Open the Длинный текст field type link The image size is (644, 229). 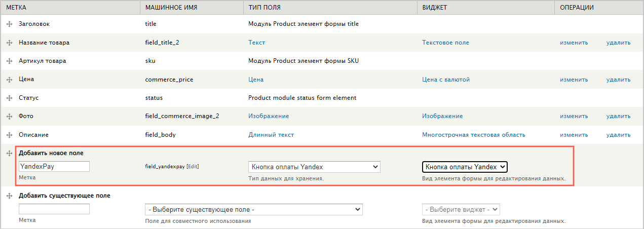pyautogui.click(x=271, y=135)
